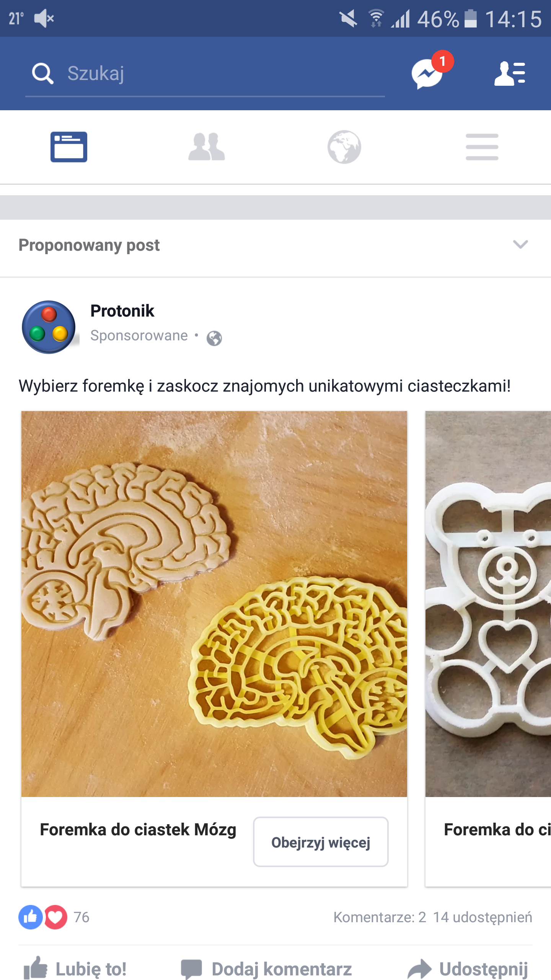Tap the search magnifier icon
The width and height of the screenshot is (551, 980).
click(42, 73)
